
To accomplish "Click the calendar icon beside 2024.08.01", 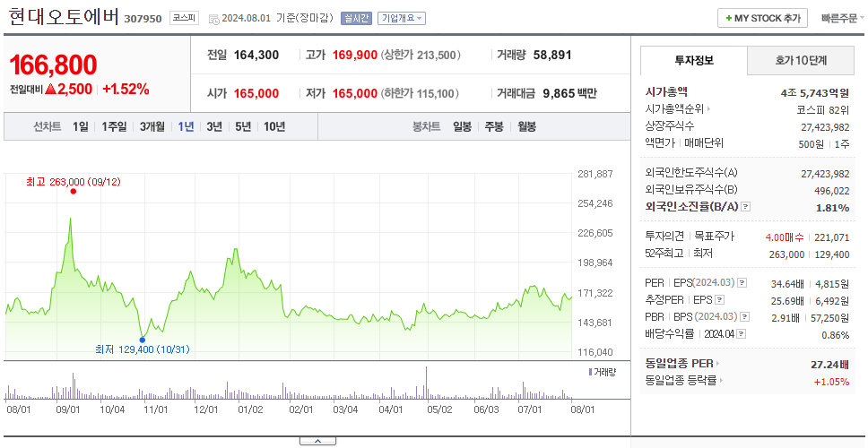I will pyautogui.click(x=213, y=19).
